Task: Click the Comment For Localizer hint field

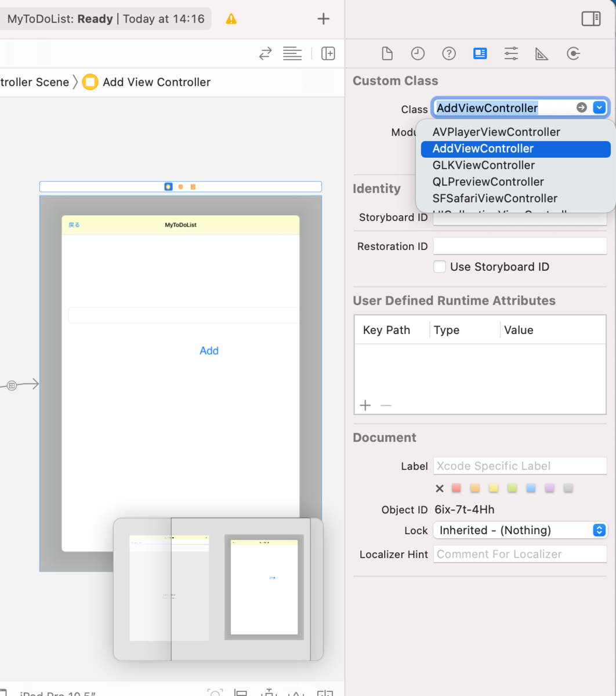Action: pos(520,554)
